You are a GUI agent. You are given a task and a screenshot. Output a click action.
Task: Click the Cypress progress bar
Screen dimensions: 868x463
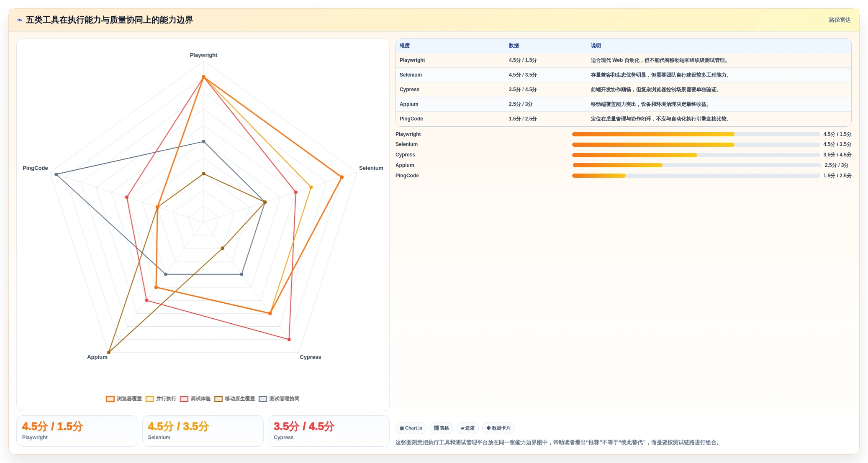tap(696, 155)
